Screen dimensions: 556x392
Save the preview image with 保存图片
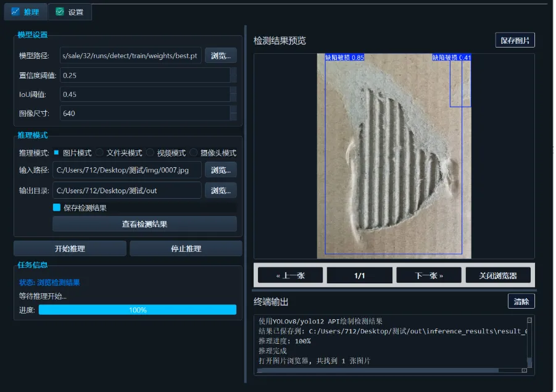(x=515, y=40)
